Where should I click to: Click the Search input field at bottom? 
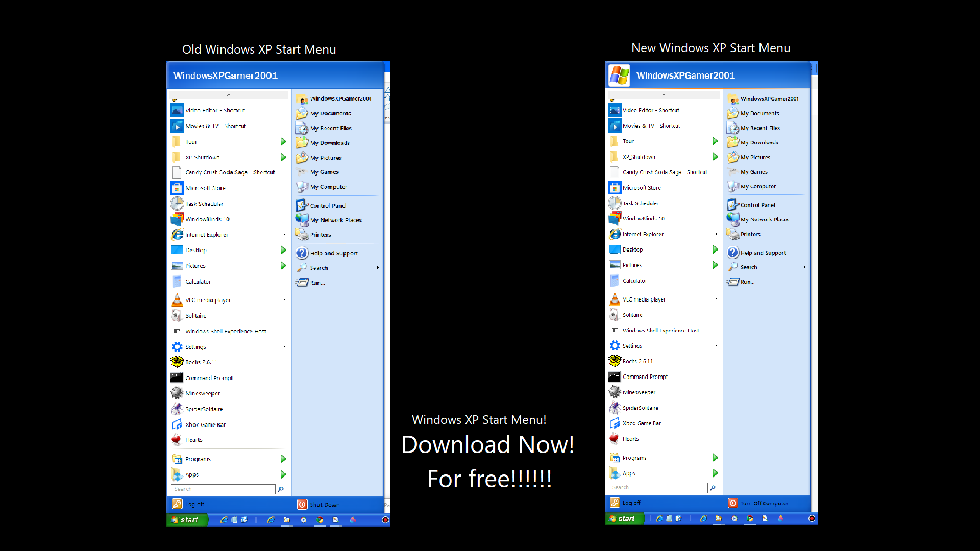click(223, 489)
